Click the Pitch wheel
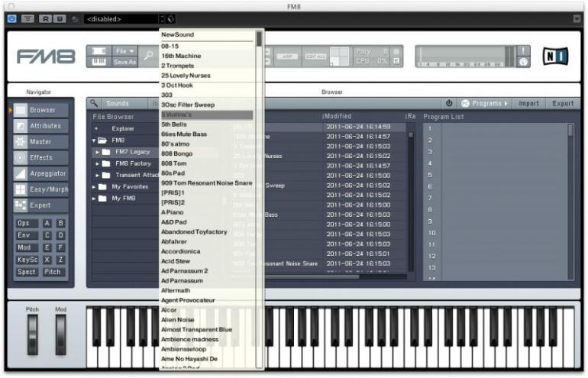The image size is (588, 378). tap(33, 334)
